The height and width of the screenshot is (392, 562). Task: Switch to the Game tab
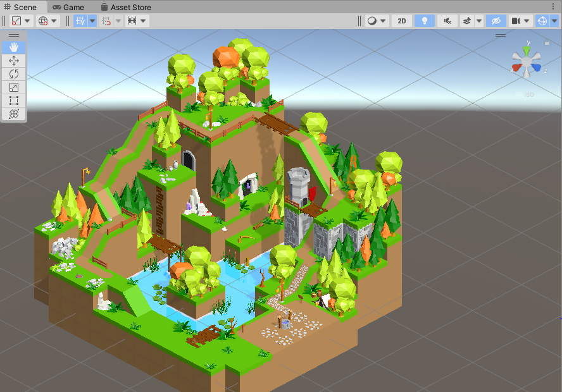69,7
